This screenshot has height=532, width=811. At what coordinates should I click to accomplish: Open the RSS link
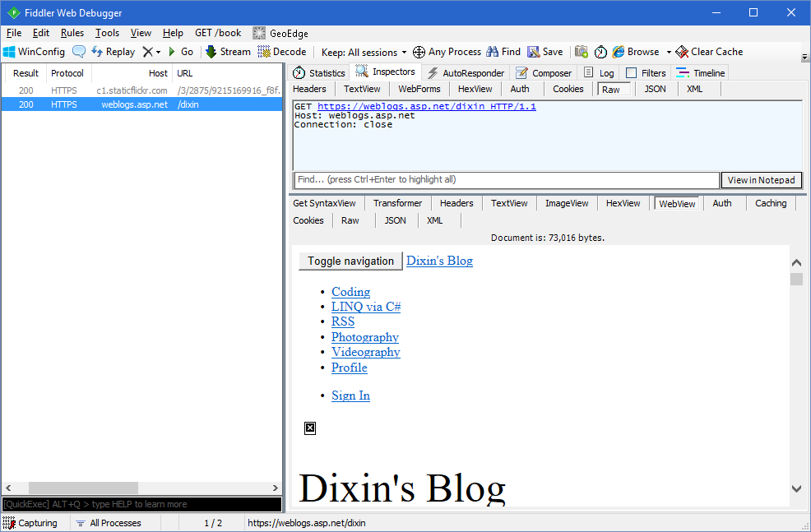pyautogui.click(x=343, y=322)
